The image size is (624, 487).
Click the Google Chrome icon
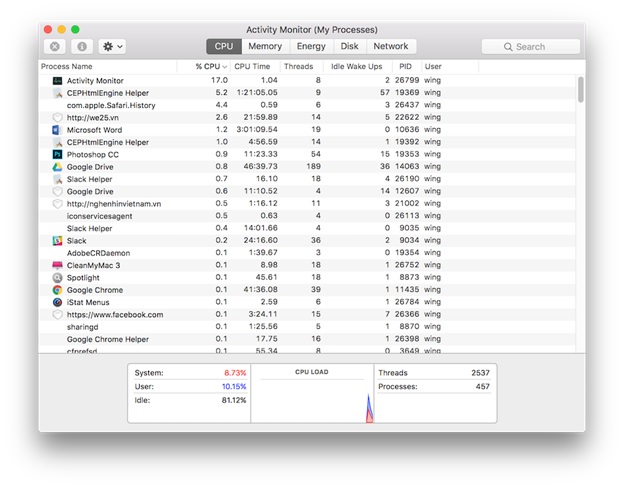coord(57,290)
